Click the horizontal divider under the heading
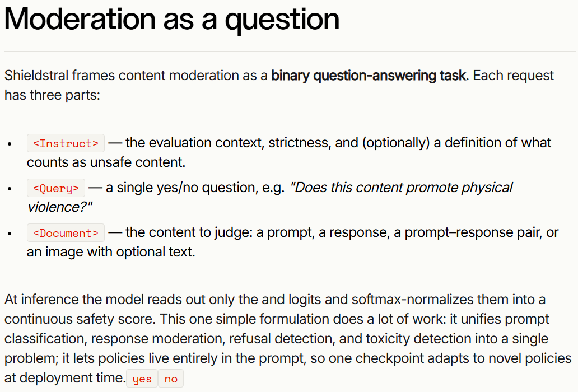Screen dimensions: 578x392 (290, 51)
